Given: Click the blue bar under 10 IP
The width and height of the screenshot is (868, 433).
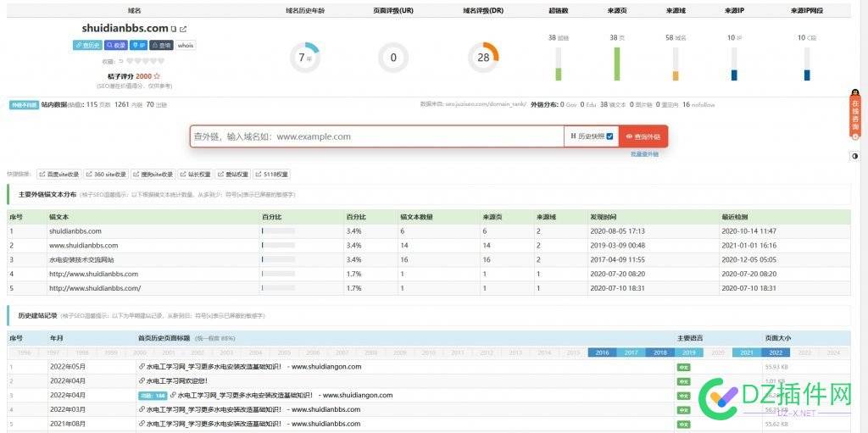Looking at the screenshot, I should coord(734,75).
